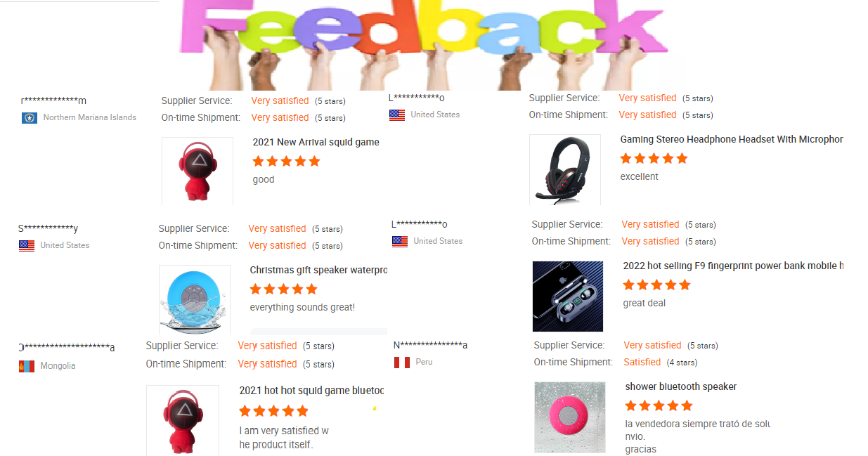The width and height of the screenshot is (868, 456).
Task: Click the Mongolia flag icon
Action: 27,366
